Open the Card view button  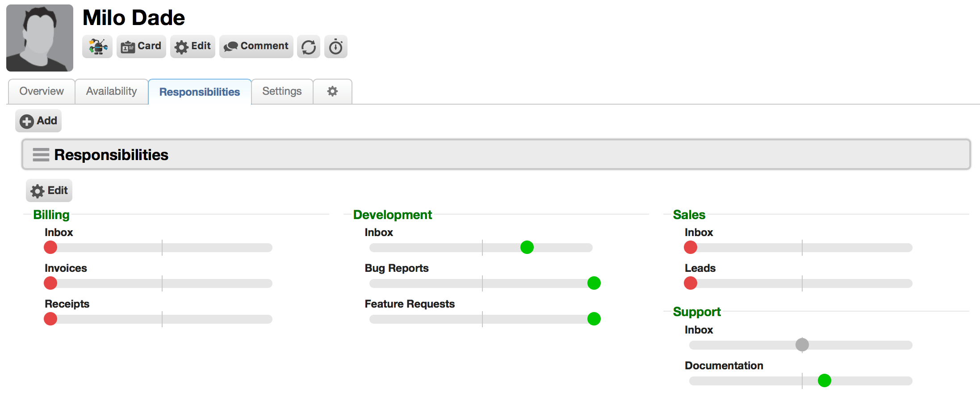click(x=141, y=46)
